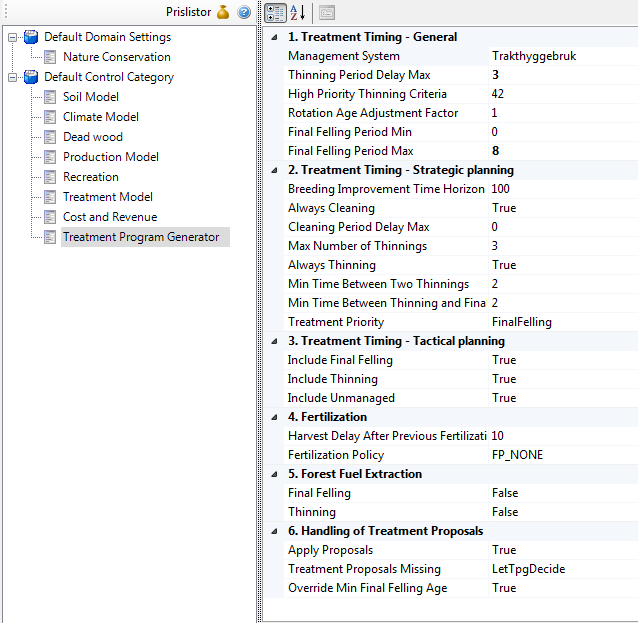The image size is (638, 623).
Task: Click the Include Unmanaged True value
Action: (504, 398)
